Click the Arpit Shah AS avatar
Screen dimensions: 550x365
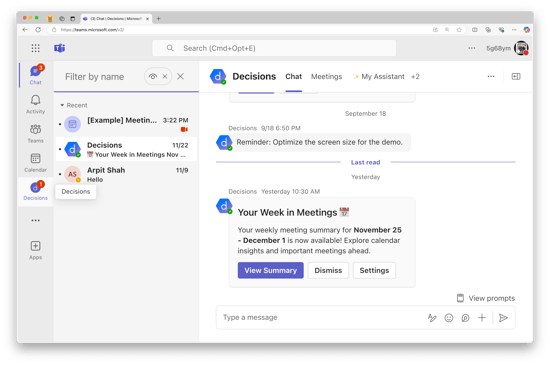coord(73,174)
